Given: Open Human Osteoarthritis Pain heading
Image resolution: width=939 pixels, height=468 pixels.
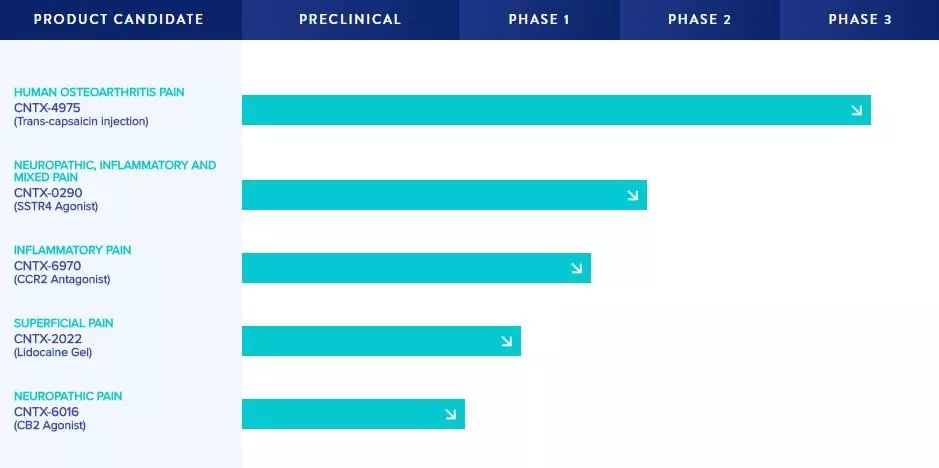Looking at the screenshot, I should [99, 92].
